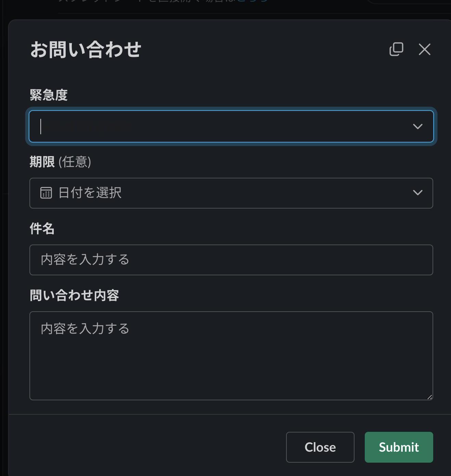Click the chevron icon on the date selector

417,193
